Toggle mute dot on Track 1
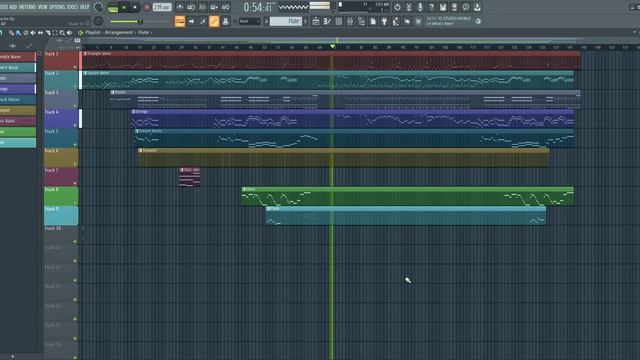Screen dimensions: 640x360 coord(75,67)
